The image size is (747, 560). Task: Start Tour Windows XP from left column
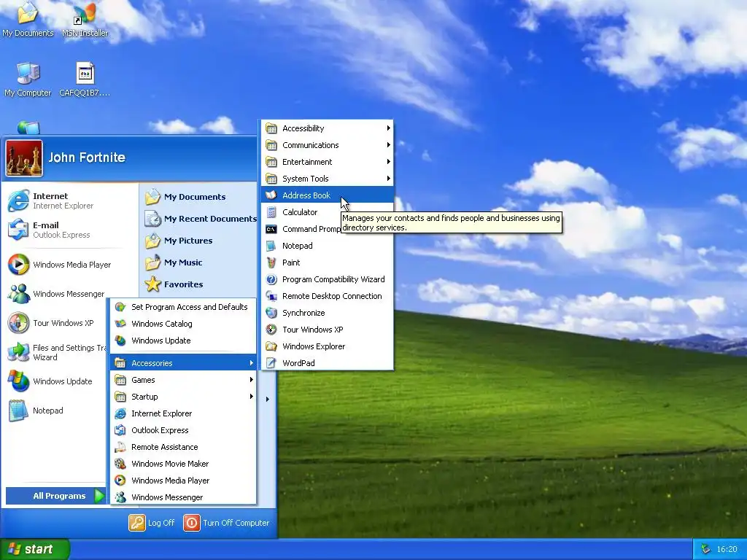[x=51, y=323]
